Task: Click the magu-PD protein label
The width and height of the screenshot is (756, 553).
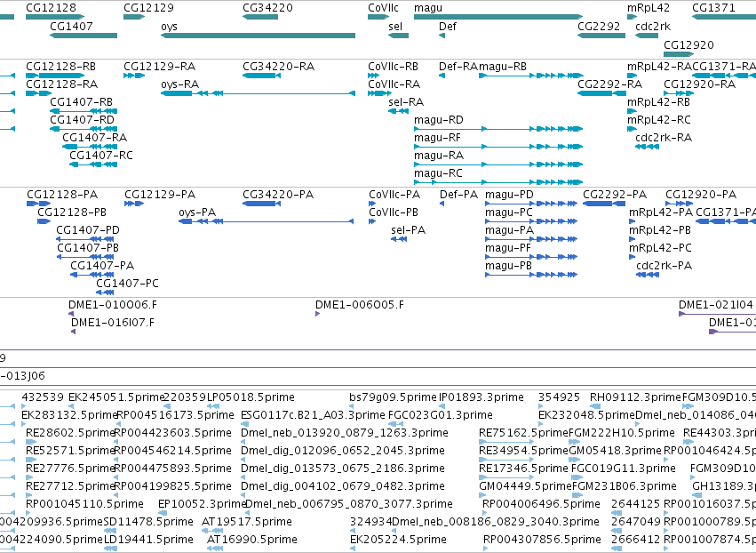Action: click(x=509, y=195)
